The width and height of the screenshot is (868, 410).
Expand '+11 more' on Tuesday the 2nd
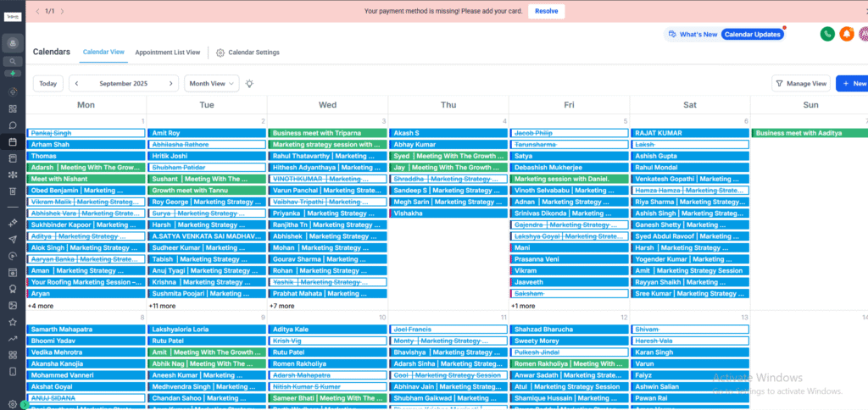click(162, 306)
